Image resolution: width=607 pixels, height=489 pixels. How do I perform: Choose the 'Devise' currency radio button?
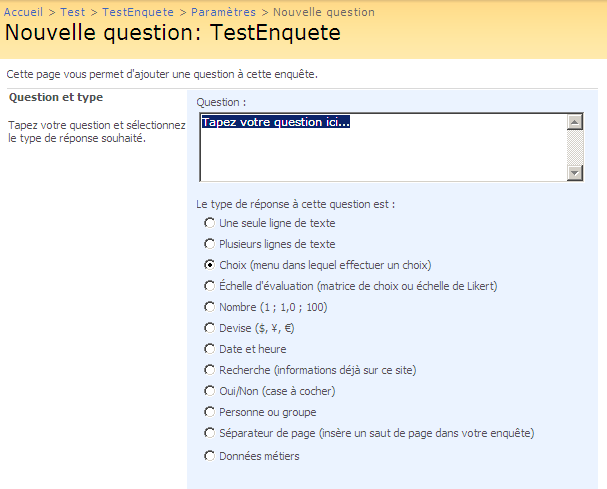(210, 328)
